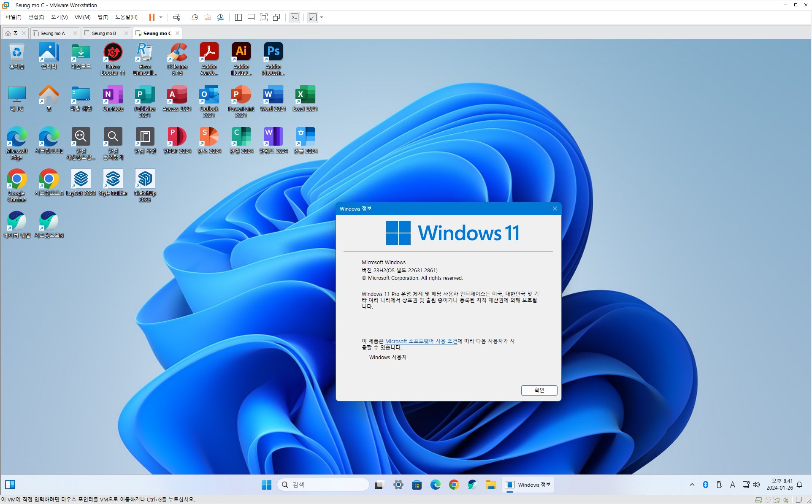Image resolution: width=812 pixels, height=504 pixels.
Task: Click the guest volume speaker icon
Action: [x=756, y=485]
